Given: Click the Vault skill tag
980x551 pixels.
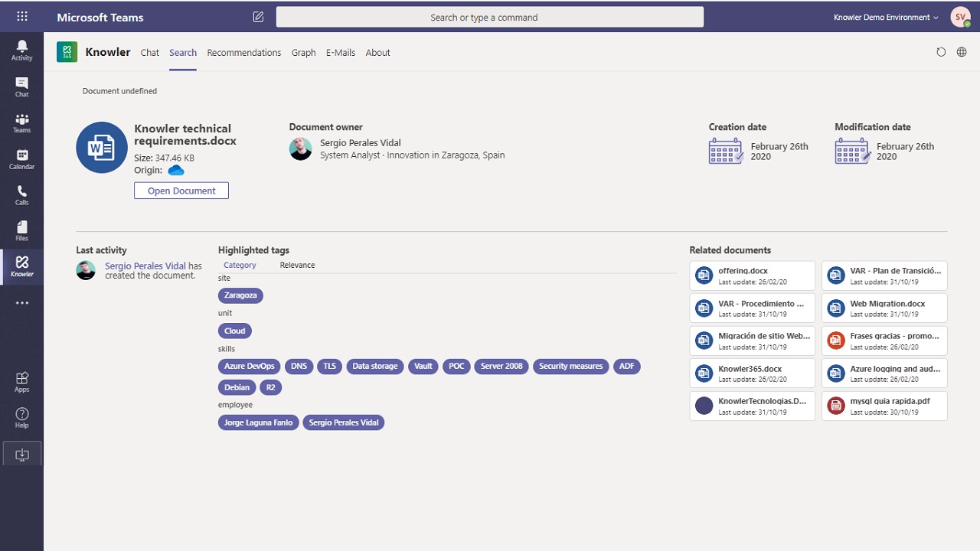Looking at the screenshot, I should tap(423, 367).
